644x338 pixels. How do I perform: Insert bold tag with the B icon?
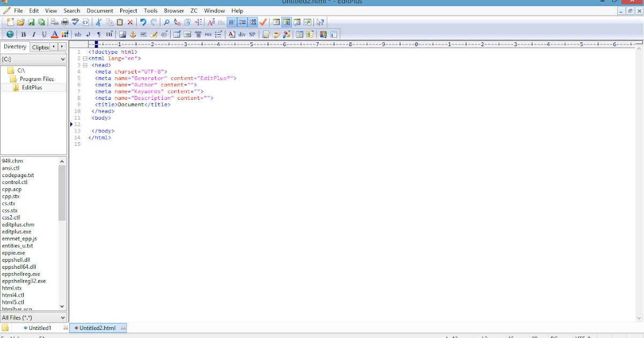(23, 34)
